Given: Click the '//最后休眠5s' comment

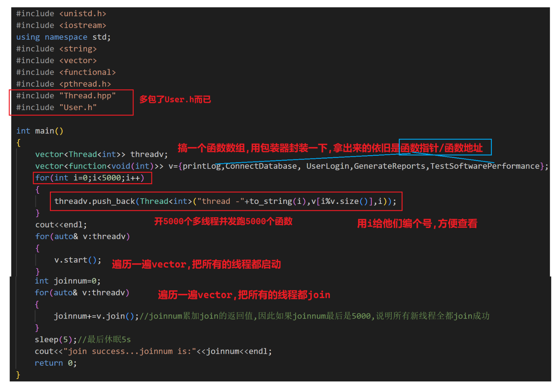Looking at the screenshot, I should [x=104, y=340].
